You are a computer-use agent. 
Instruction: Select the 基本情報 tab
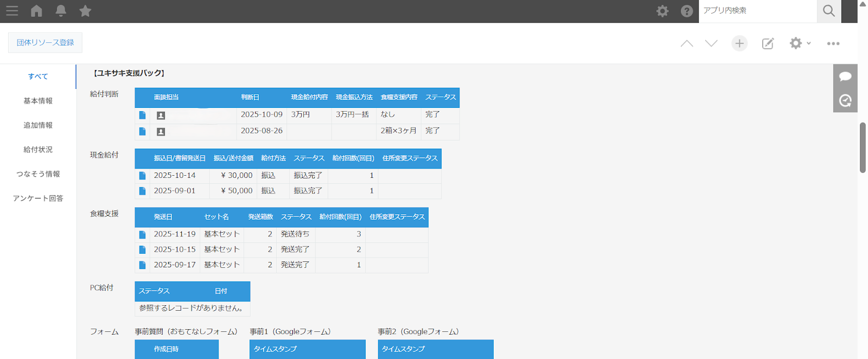point(38,101)
